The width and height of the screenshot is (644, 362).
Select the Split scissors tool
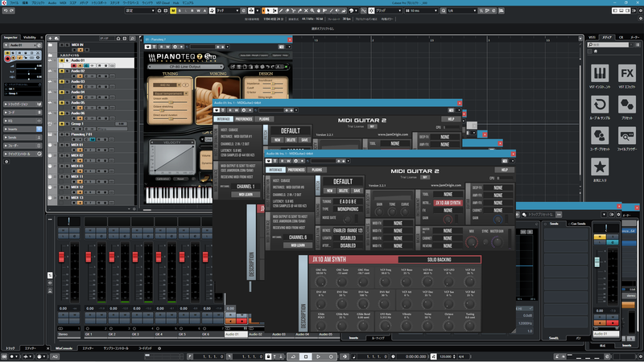tap(294, 10)
